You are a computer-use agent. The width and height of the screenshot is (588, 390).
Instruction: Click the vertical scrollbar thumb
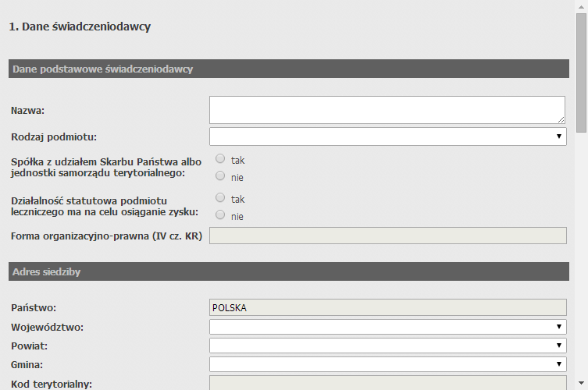pyautogui.click(x=581, y=73)
